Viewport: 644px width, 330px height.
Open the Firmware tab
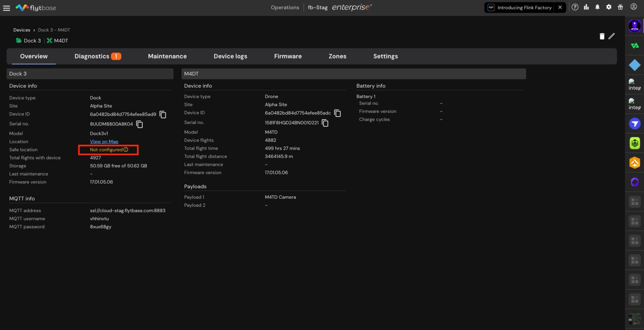coord(288,56)
